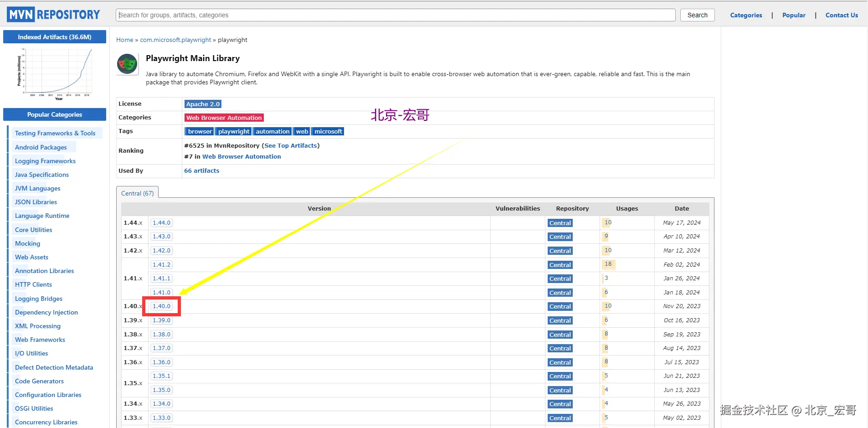Open Logging Frameworks category
The height and width of the screenshot is (428, 868).
click(x=45, y=161)
